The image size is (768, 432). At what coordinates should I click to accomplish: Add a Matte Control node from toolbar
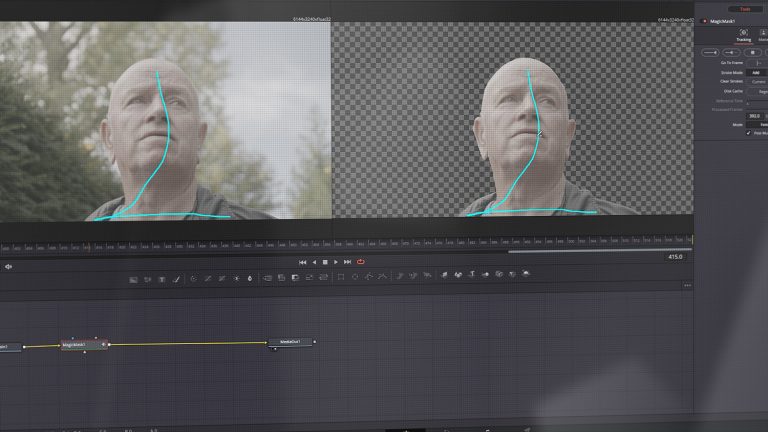tap(295, 277)
